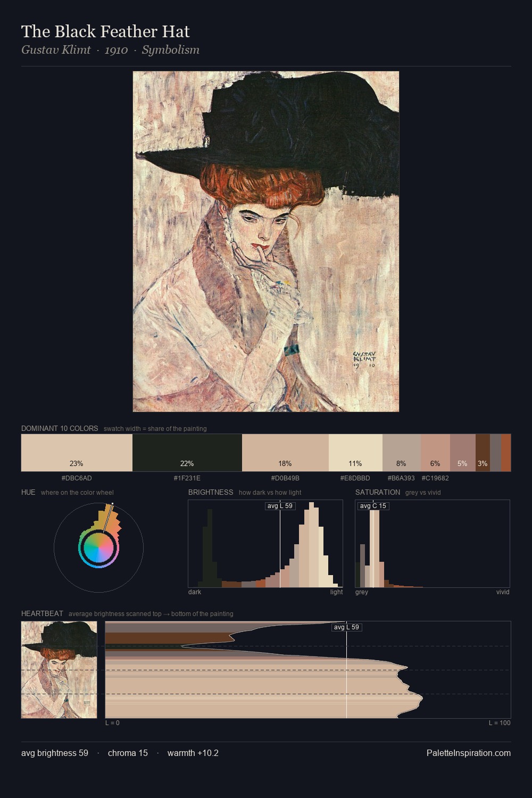Click the hex code '#DBC6AD'
This screenshot has width=532, height=798.
pos(77,478)
